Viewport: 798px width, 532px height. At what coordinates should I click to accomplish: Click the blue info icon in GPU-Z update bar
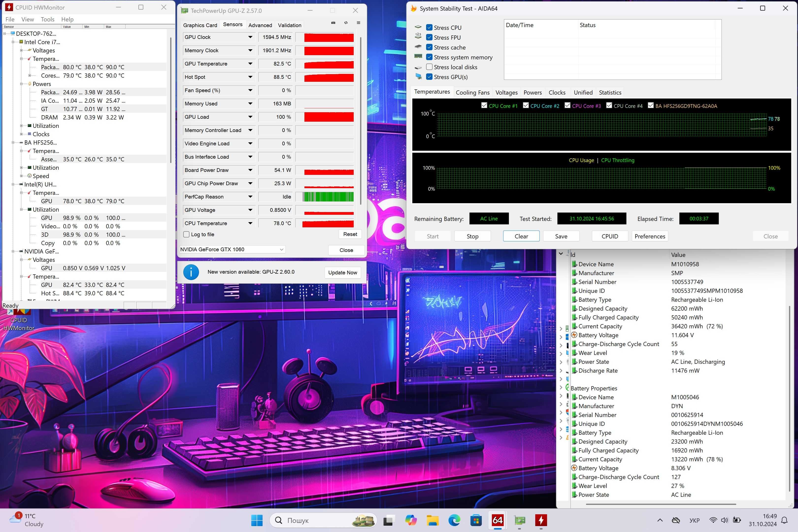(191, 272)
